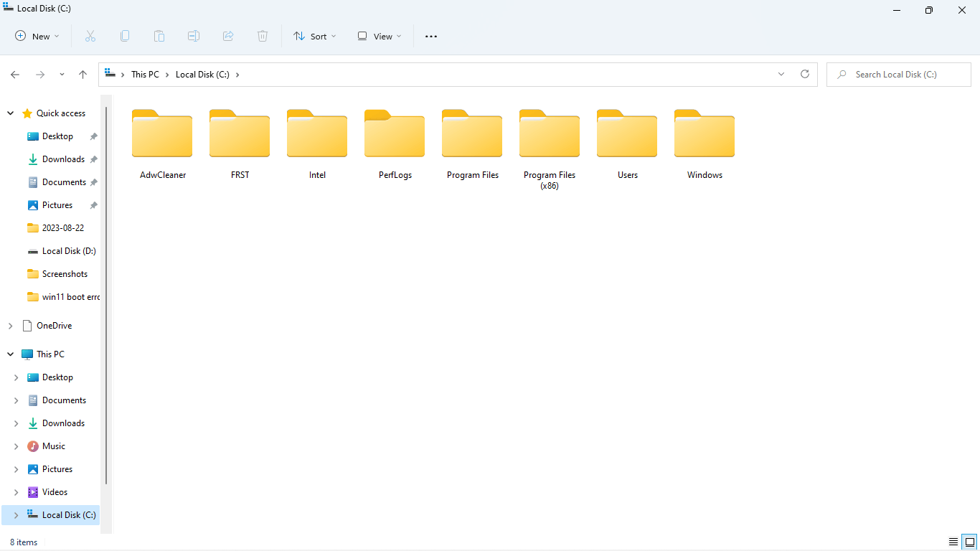Switch to details view layout icon

coord(953,542)
